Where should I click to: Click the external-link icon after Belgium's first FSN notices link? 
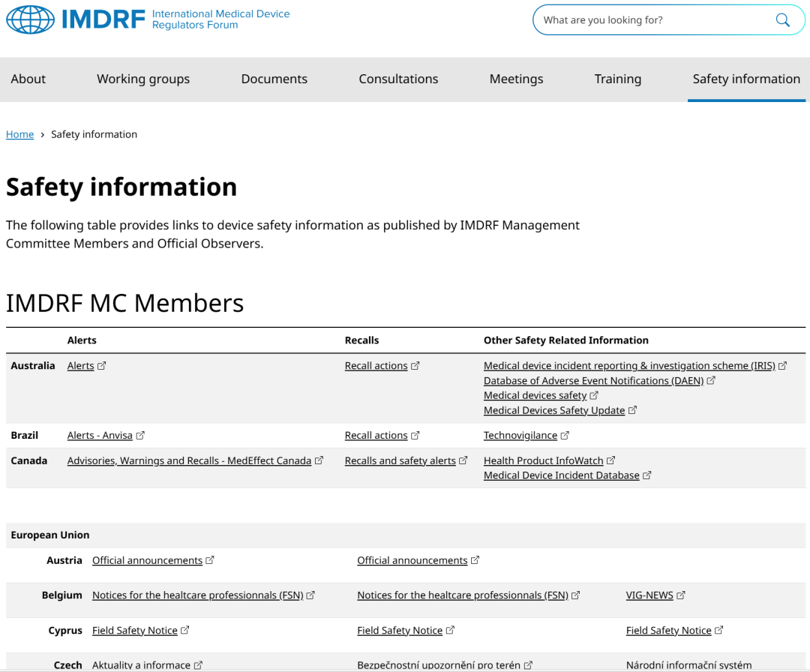(310, 595)
